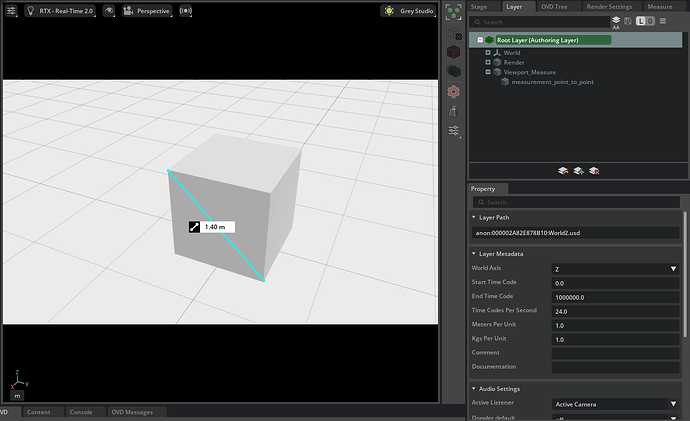The height and width of the screenshot is (421, 690).
Task: Collapse the Viewport_Measure tree node
Action: click(488, 72)
